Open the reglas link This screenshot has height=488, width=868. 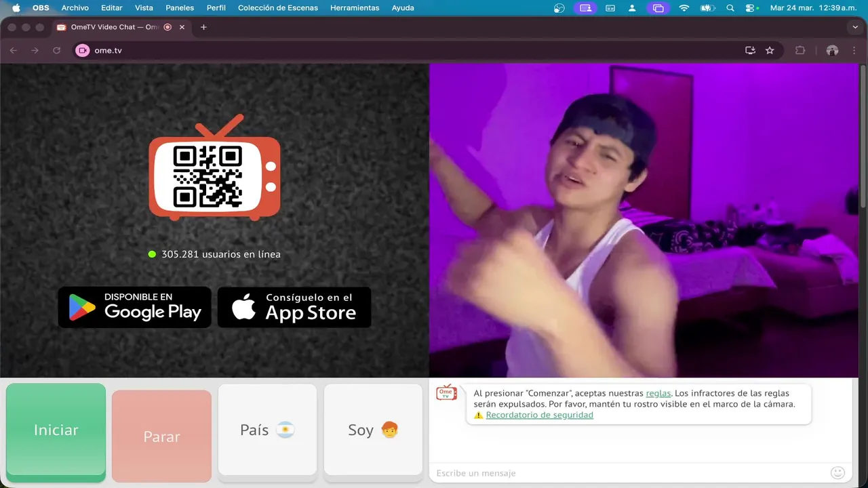[658, 393]
